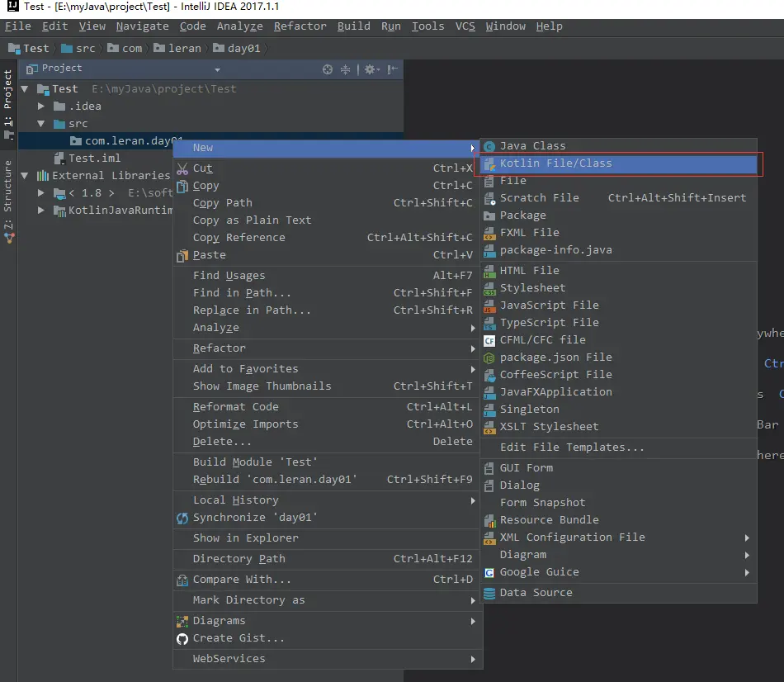Select Rebuild 'com.leran.day01'
The height and width of the screenshot is (682, 784).
coord(328,480)
